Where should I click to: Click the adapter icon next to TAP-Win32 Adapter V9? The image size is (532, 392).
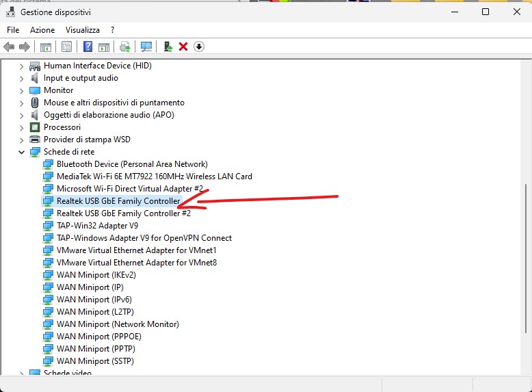coord(48,226)
